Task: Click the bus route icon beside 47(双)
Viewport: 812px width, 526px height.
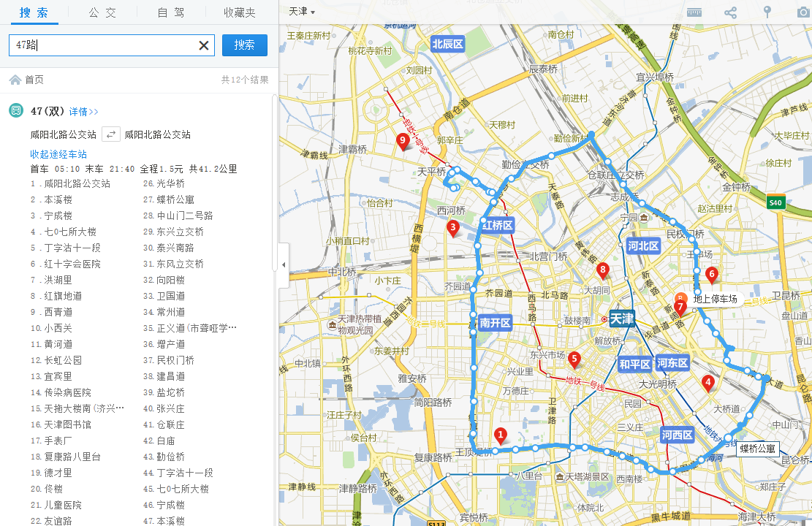Action: coord(16,110)
